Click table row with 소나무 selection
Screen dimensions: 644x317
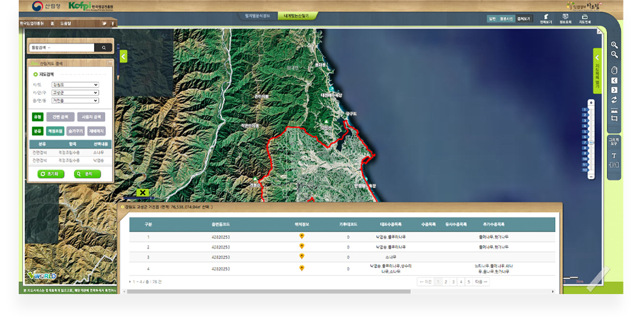[71, 153]
